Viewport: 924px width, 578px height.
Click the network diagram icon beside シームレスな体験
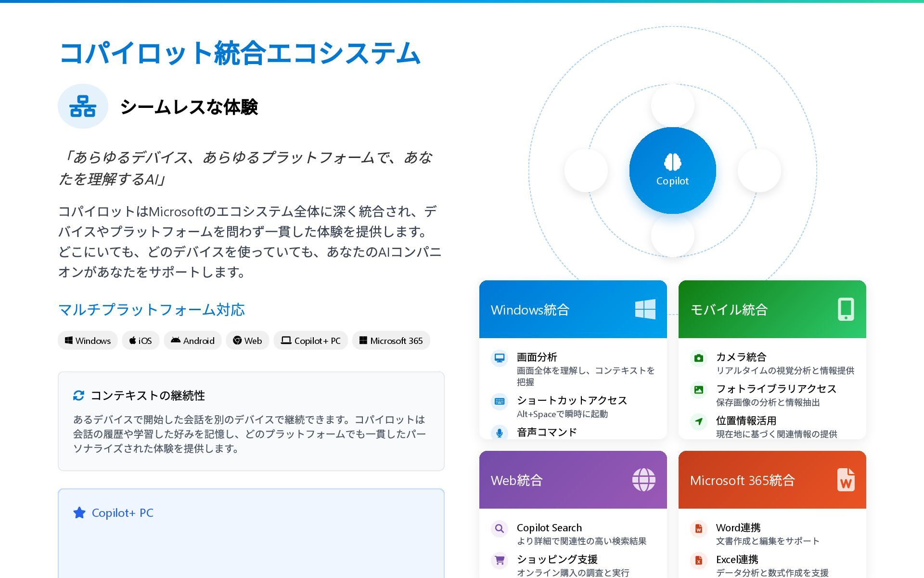pos(83,106)
